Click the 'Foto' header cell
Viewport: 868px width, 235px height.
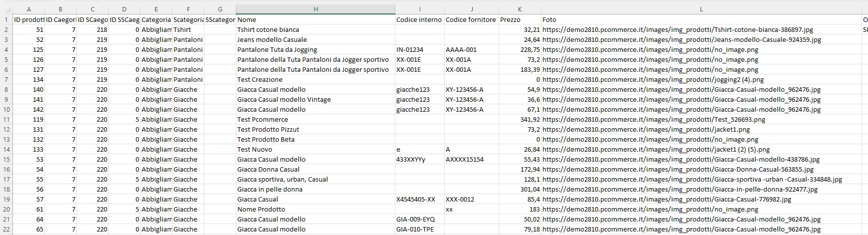coord(701,19)
